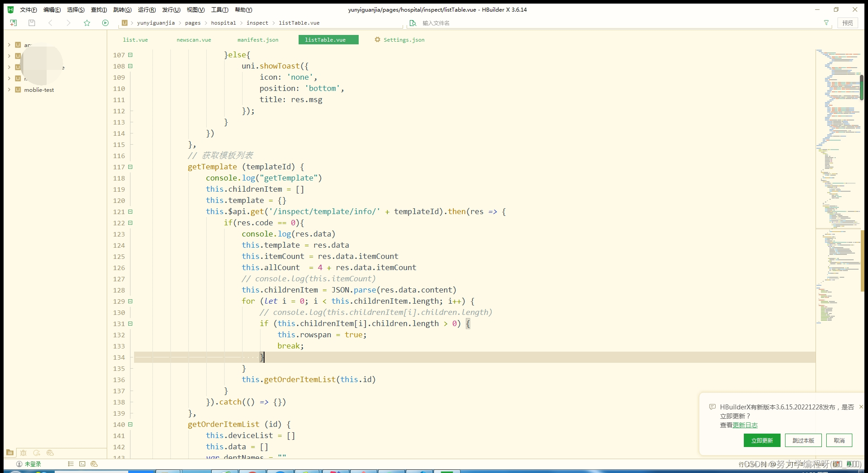Open the 帮助(Y) menu
Image resolution: width=868 pixels, height=473 pixels.
coord(243,9)
